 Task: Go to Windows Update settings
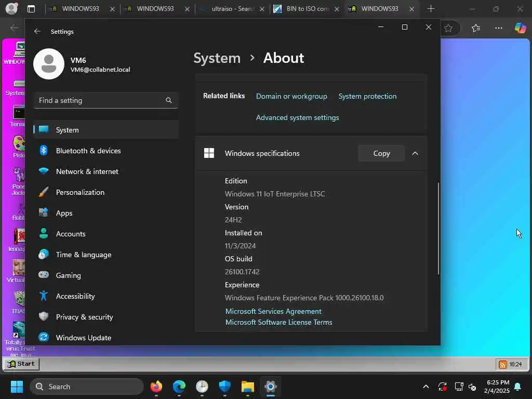point(106,338)
